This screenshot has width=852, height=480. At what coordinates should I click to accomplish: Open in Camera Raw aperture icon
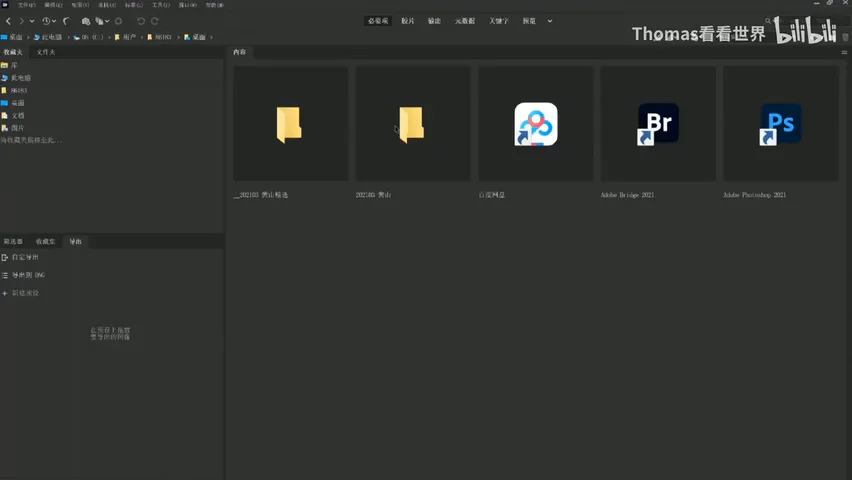118,21
